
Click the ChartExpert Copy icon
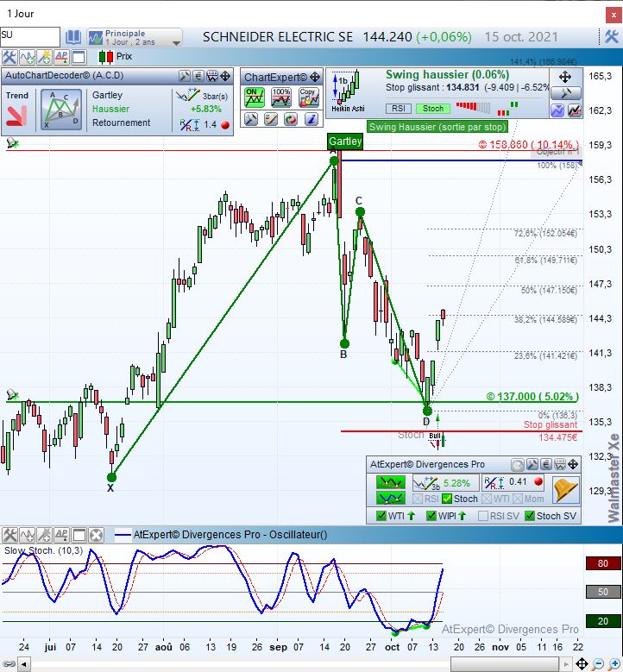point(309,97)
